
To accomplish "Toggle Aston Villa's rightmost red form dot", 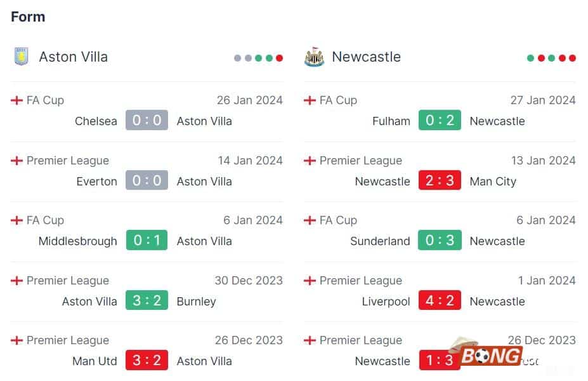I will (x=279, y=57).
